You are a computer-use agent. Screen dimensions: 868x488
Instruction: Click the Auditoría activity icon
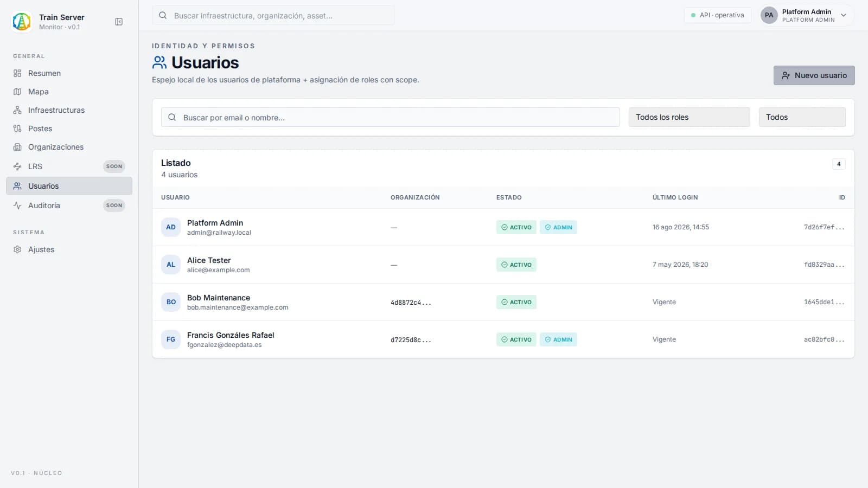pos(17,206)
